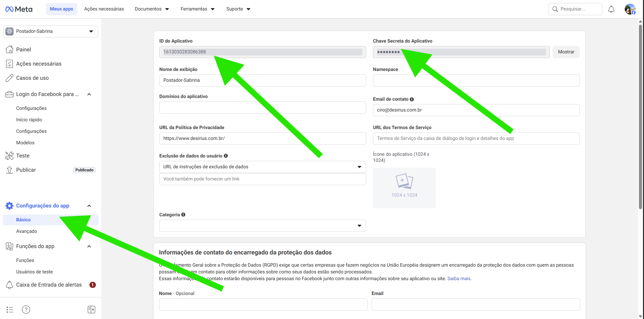Click the Nome de exibição field
The height and width of the screenshot is (319, 644).
coord(263,80)
